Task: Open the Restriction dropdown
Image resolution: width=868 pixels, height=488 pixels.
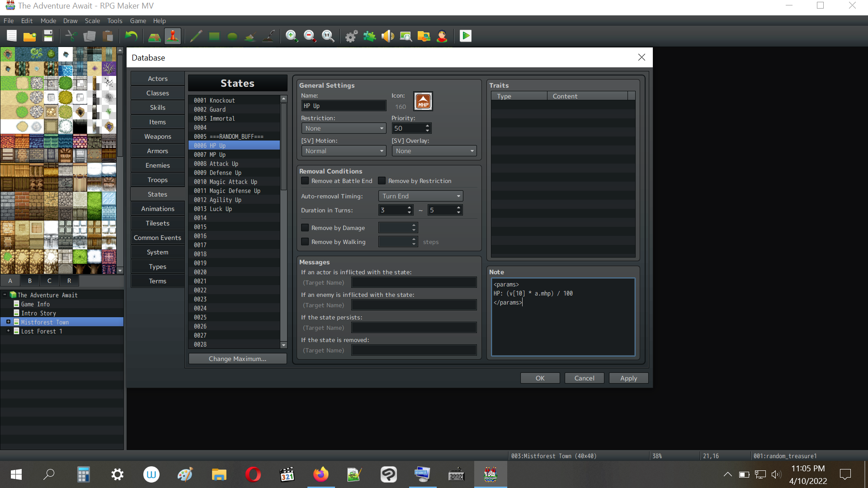Action: pyautogui.click(x=344, y=128)
